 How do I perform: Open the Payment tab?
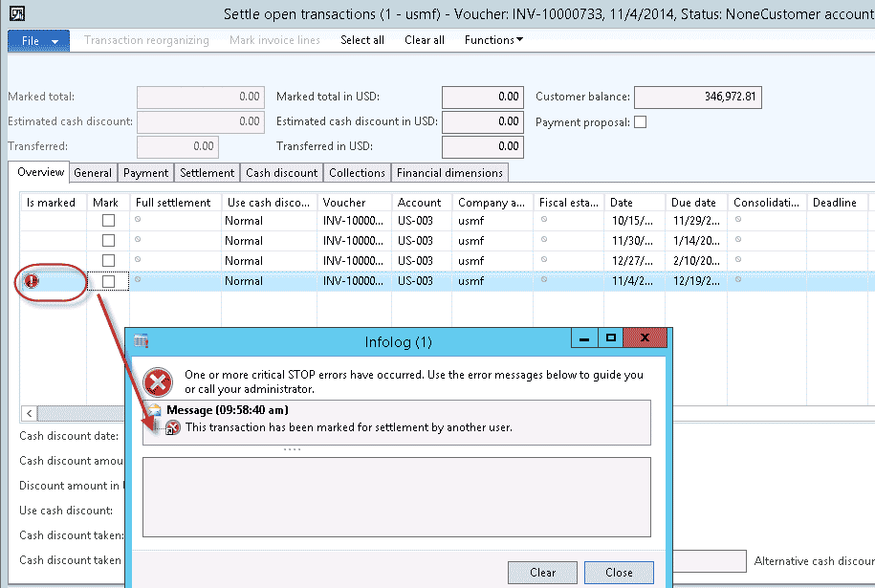pos(145,173)
